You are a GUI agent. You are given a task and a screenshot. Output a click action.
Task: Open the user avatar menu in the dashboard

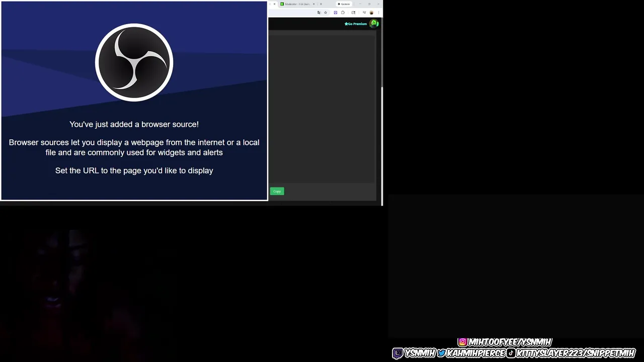[x=374, y=24]
